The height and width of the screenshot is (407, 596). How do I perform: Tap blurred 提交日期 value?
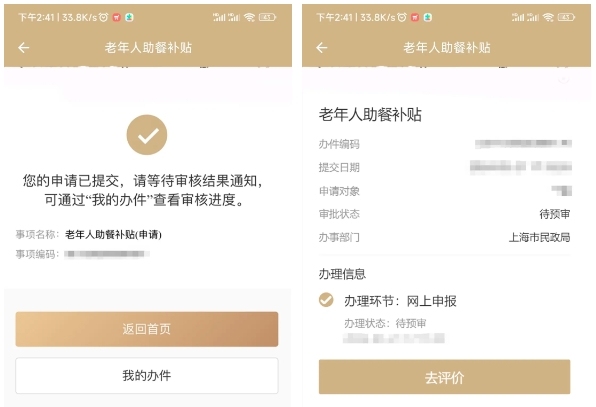521,166
